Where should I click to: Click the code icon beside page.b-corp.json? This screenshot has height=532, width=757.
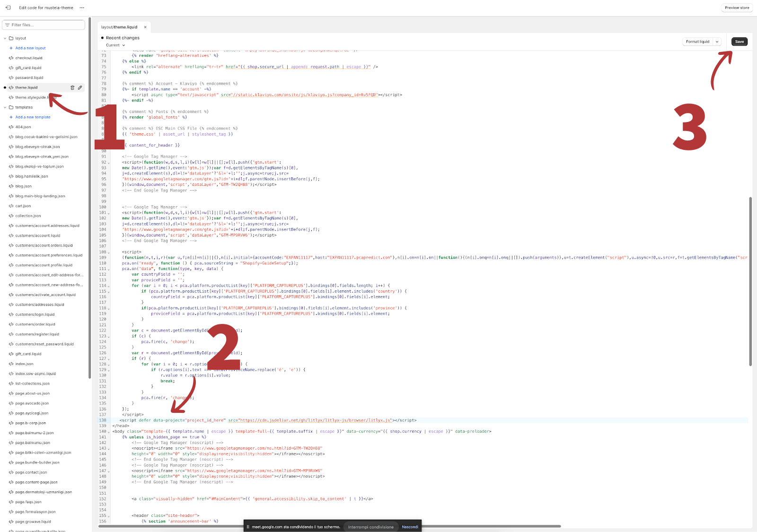(x=11, y=423)
